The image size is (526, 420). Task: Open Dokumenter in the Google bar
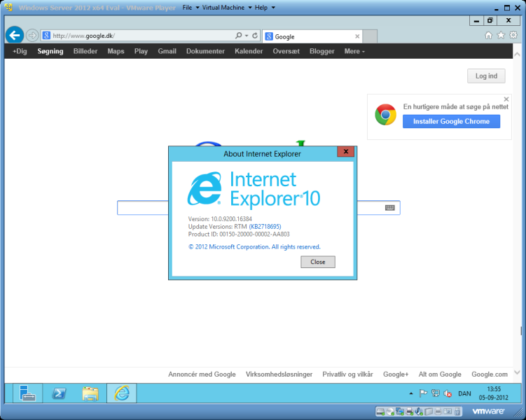pyautogui.click(x=205, y=51)
